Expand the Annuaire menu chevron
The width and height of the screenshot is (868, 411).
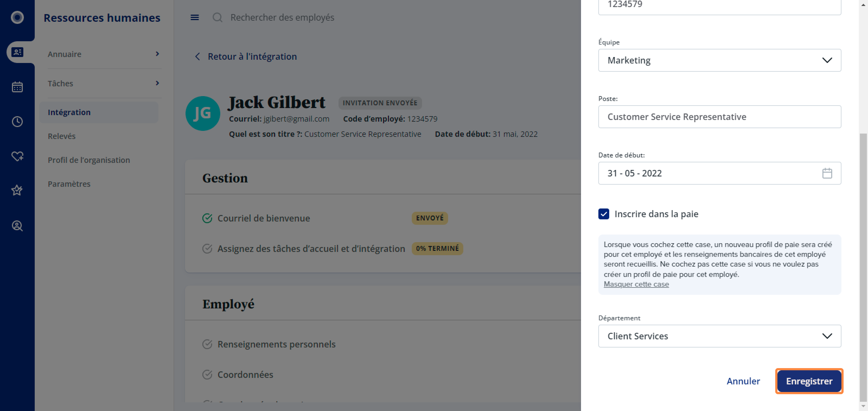(157, 54)
